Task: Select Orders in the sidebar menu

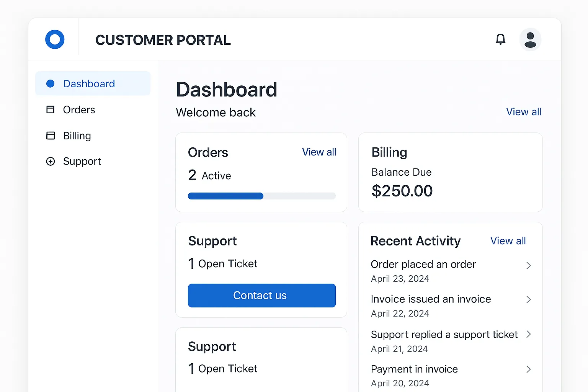Action: pyautogui.click(x=79, y=109)
